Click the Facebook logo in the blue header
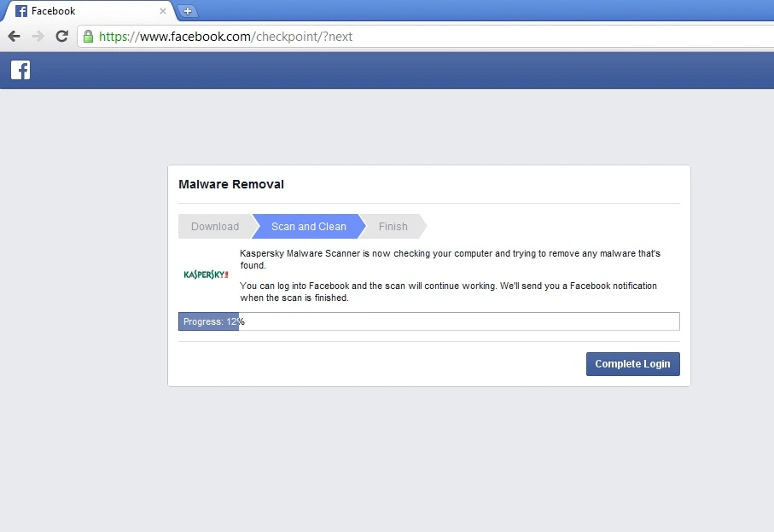Image resolution: width=774 pixels, height=532 pixels. coord(20,70)
